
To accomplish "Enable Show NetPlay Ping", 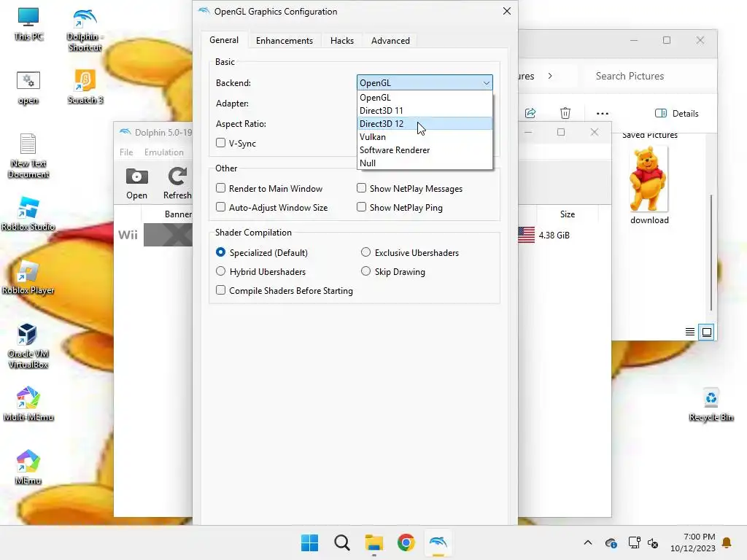I will coord(362,207).
